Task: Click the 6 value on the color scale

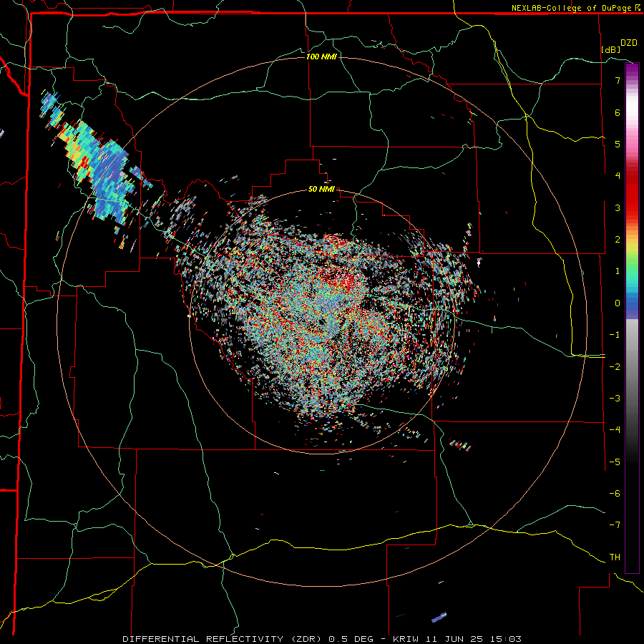Action: coord(618,112)
